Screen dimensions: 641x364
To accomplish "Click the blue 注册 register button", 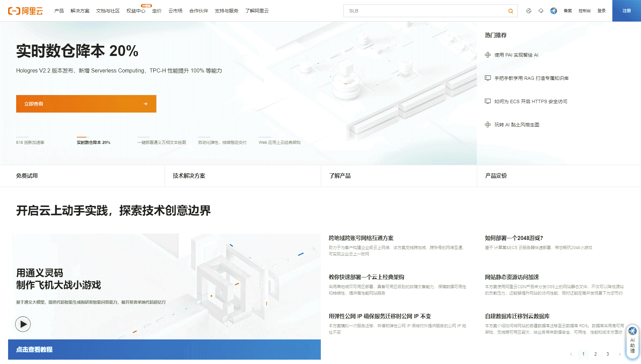I will pyautogui.click(x=627, y=11).
